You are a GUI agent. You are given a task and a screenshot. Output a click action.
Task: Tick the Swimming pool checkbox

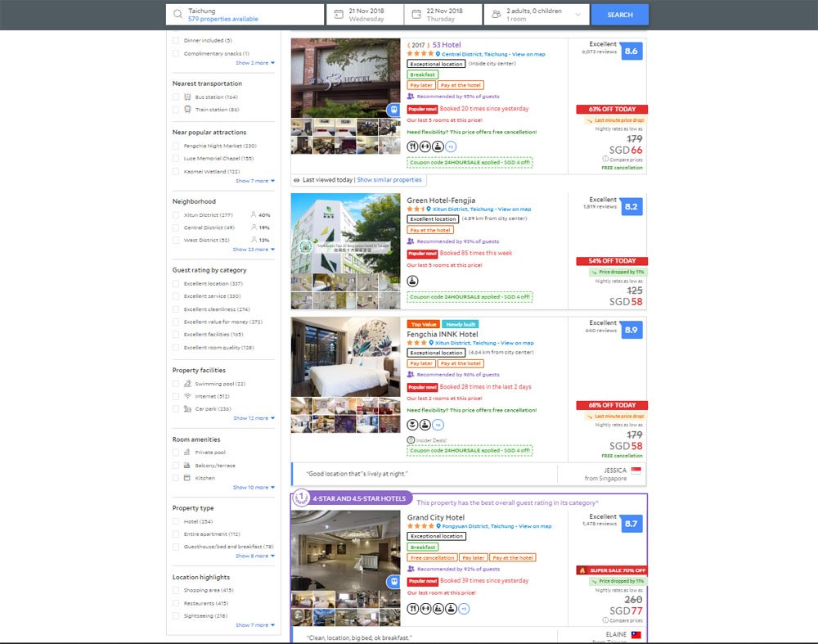(176, 384)
